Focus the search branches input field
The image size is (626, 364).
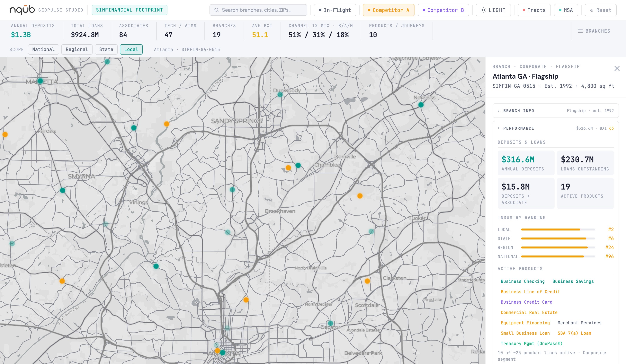258,10
